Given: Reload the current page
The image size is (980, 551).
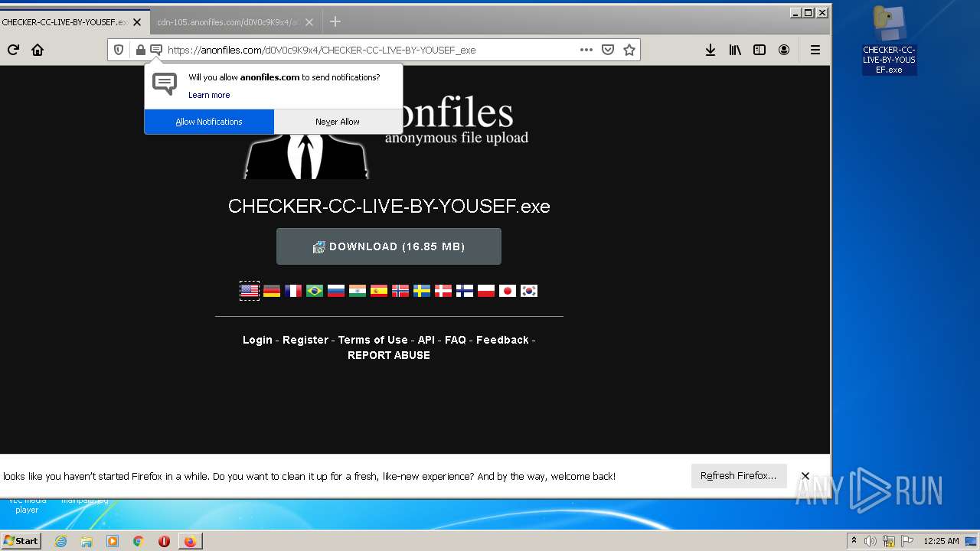Looking at the screenshot, I should point(13,50).
